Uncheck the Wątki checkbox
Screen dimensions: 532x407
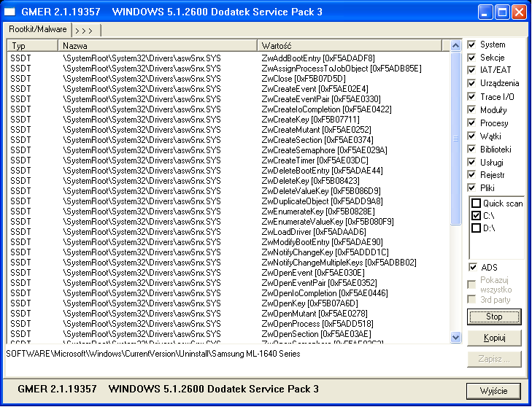(x=471, y=136)
